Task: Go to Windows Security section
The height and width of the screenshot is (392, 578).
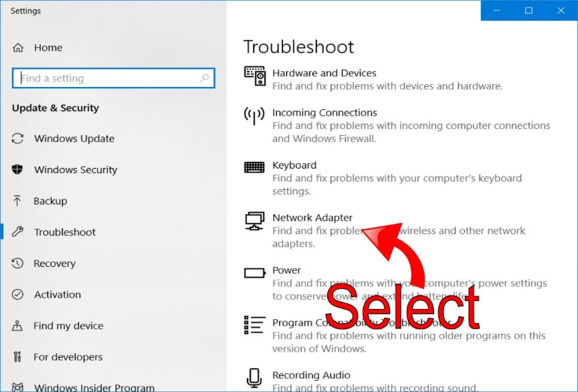Action: (75, 170)
